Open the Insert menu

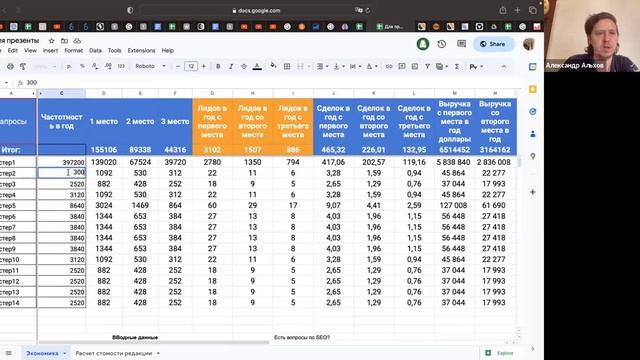click(x=50, y=51)
